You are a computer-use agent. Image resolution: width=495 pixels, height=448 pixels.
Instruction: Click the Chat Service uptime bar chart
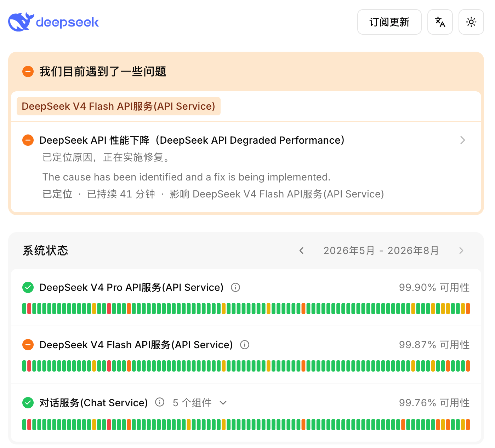pyautogui.click(x=246, y=425)
